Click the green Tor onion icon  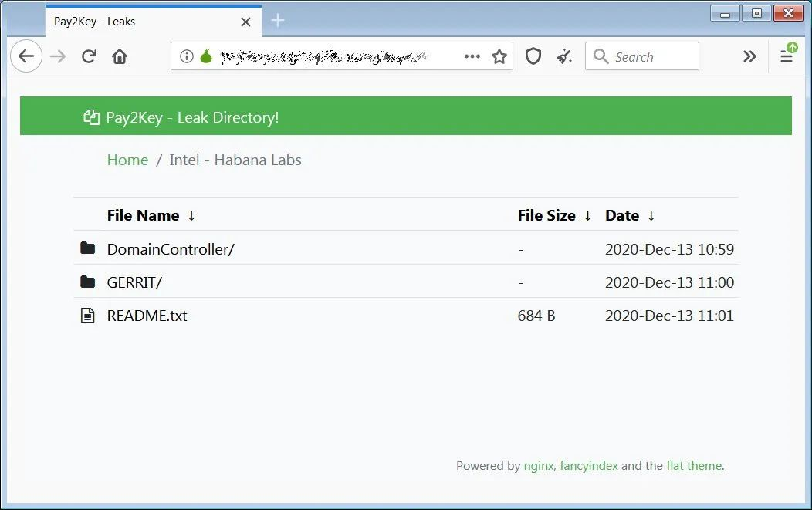(206, 56)
